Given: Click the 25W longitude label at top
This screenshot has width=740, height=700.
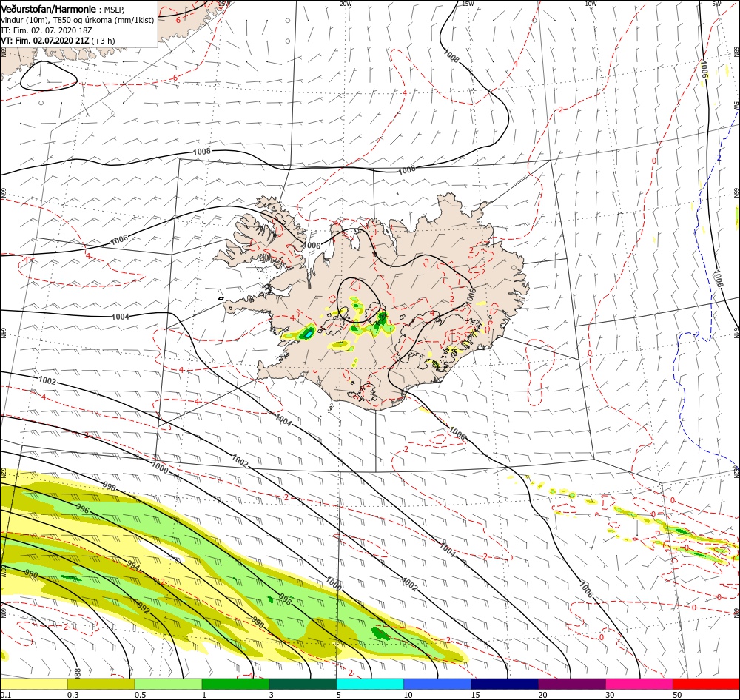Looking at the screenshot, I should (x=224, y=4).
